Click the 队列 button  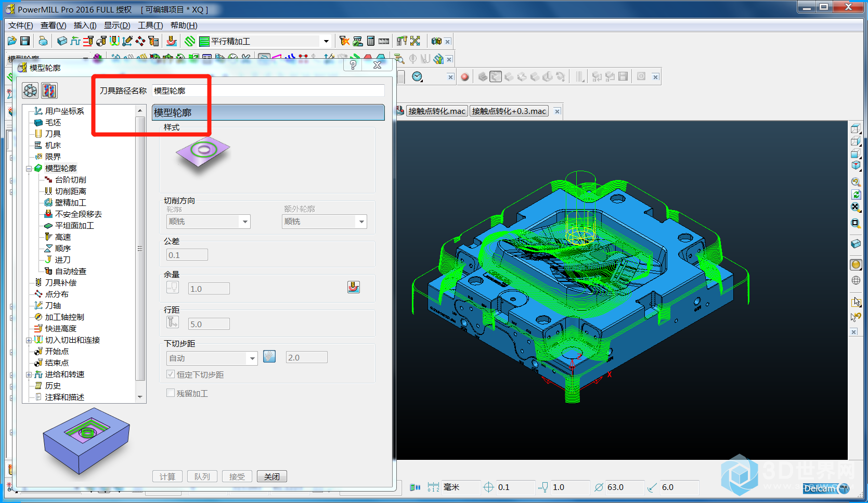click(202, 476)
